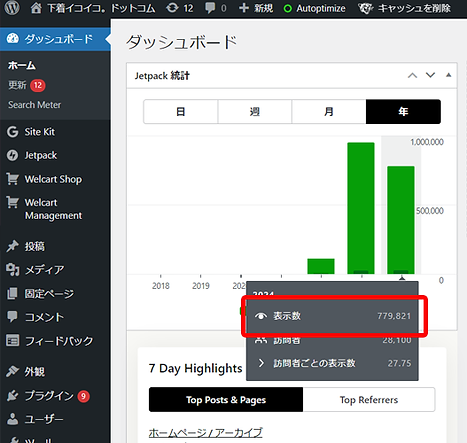Open Search Meter submenu

(x=35, y=105)
